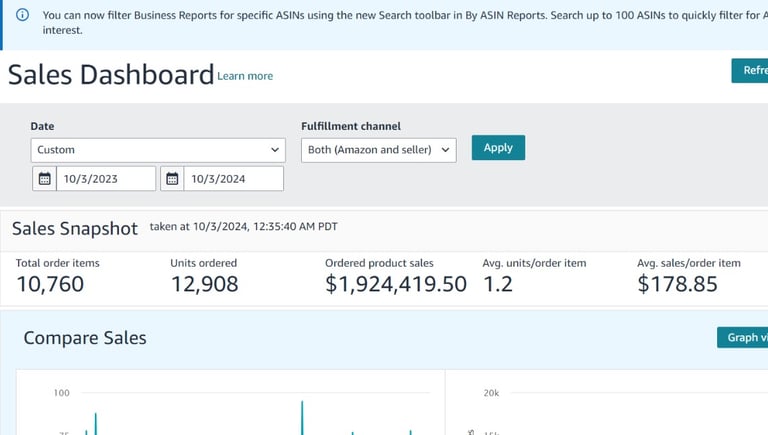Click the Apply button
768x435 pixels.
click(498, 148)
